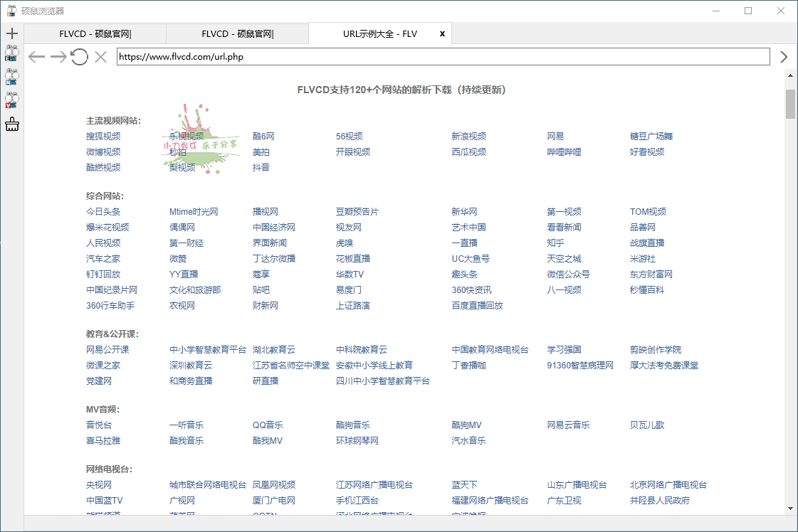Open the 网易云音乐 link

[568, 425]
